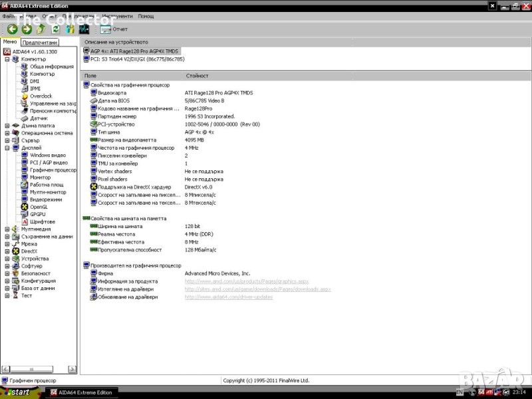532x399 pixels.
Task: Click the Report (Отчет) toolbar button
Action: click(114, 29)
